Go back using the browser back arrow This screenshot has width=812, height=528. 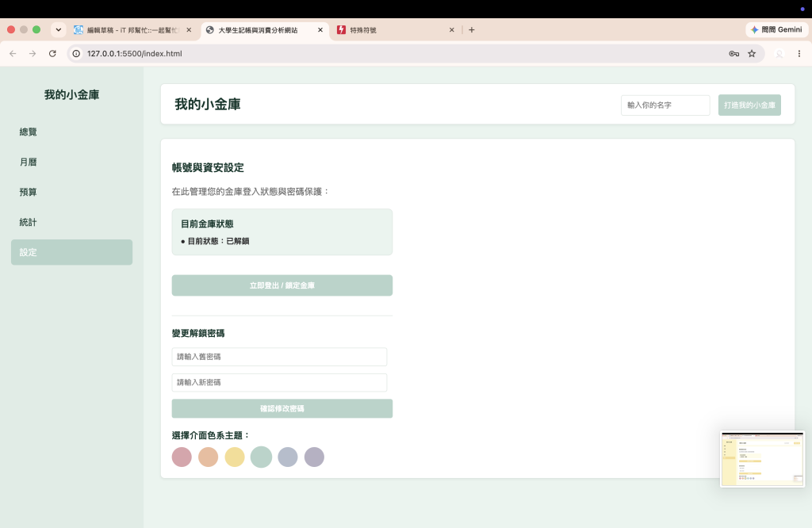(13, 53)
